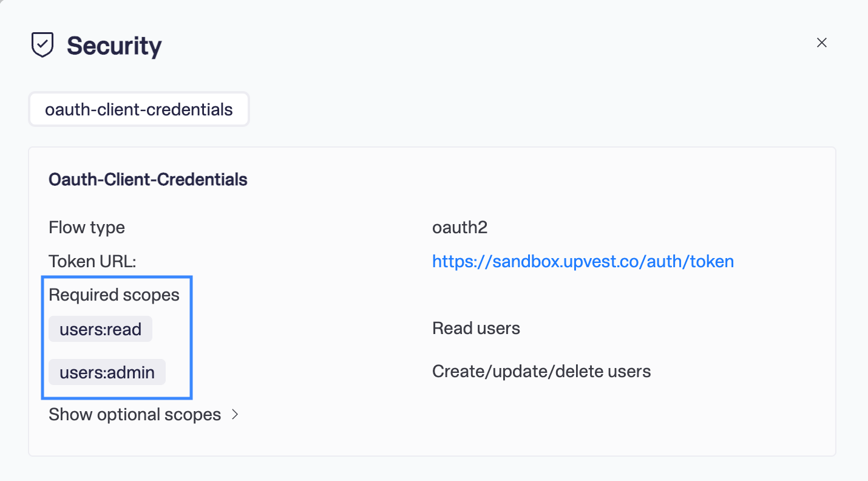Click the users:read scope badge
The width and height of the screenshot is (868, 481).
click(x=101, y=329)
